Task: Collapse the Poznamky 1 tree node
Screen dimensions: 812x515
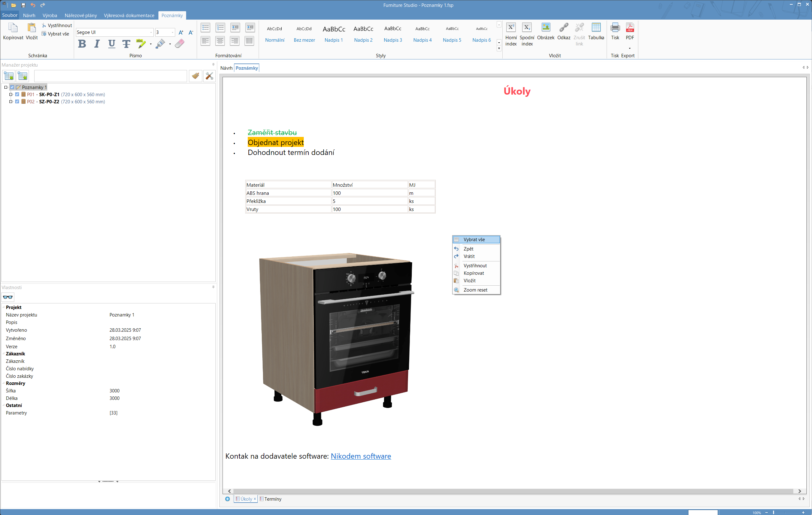Action: click(6, 87)
